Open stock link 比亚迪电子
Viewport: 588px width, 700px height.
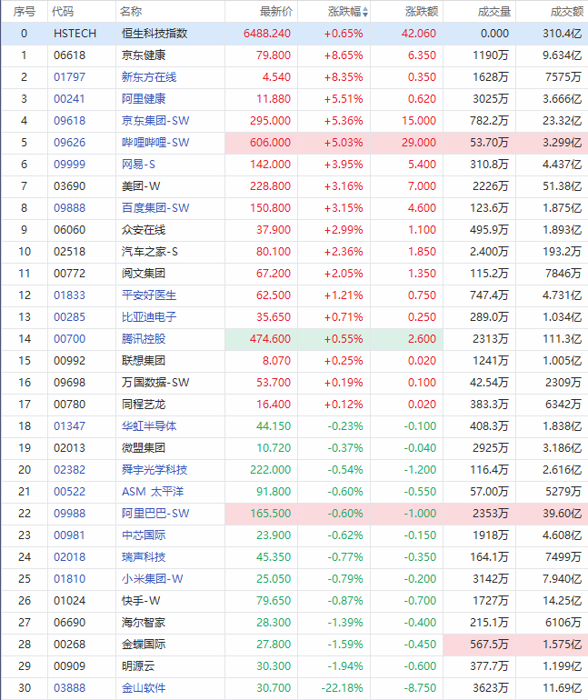tap(149, 317)
